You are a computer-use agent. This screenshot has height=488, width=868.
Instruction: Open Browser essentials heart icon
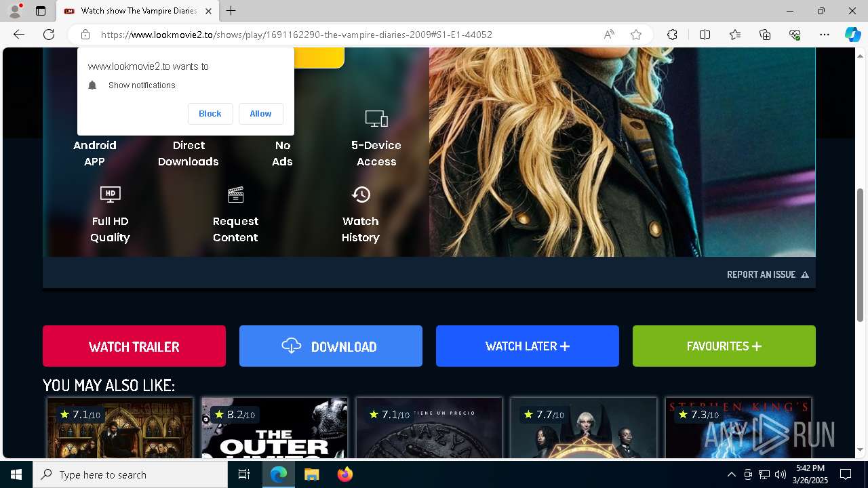click(x=795, y=35)
